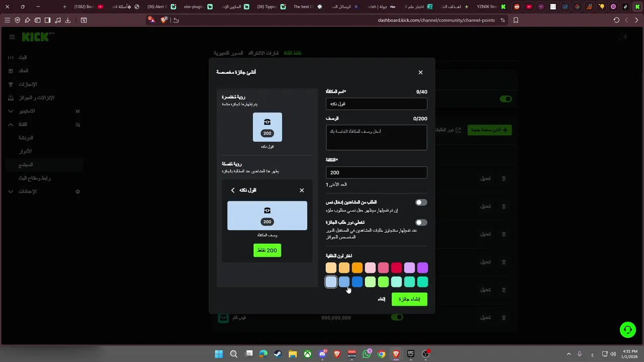Open stream URL and key sidebar item
644x362 pixels.
point(34,178)
